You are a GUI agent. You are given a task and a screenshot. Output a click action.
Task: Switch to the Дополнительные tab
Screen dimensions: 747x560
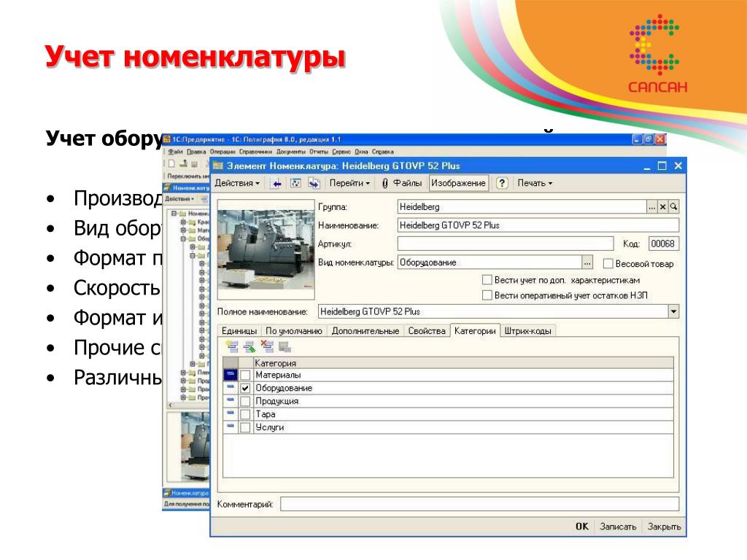(365, 331)
